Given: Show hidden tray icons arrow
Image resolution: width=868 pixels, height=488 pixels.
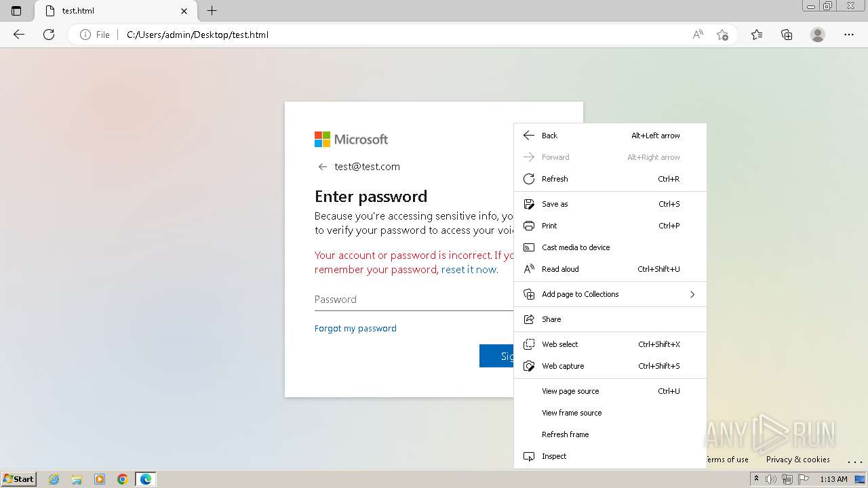Looking at the screenshot, I should [x=756, y=479].
